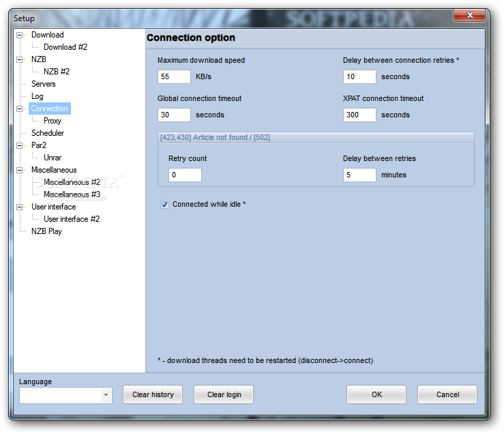Image resolution: width=504 pixels, height=434 pixels.
Task: Open the Unrar settings page
Action: [x=53, y=158]
